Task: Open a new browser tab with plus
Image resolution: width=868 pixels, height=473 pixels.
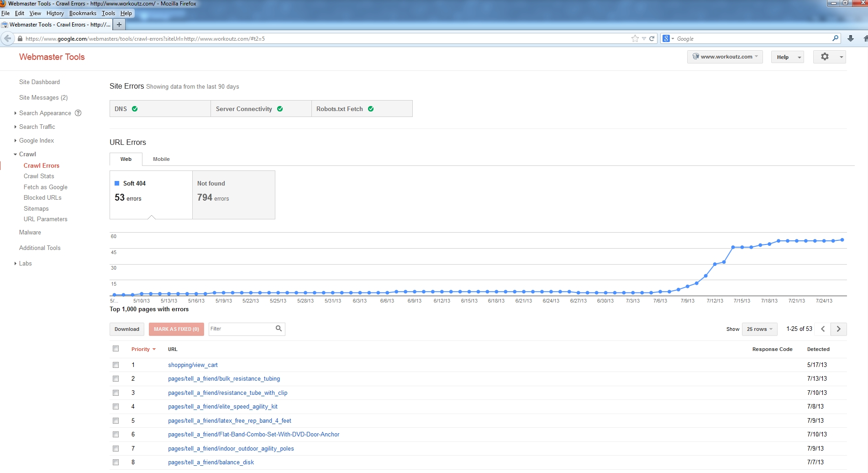Action: coord(119,25)
